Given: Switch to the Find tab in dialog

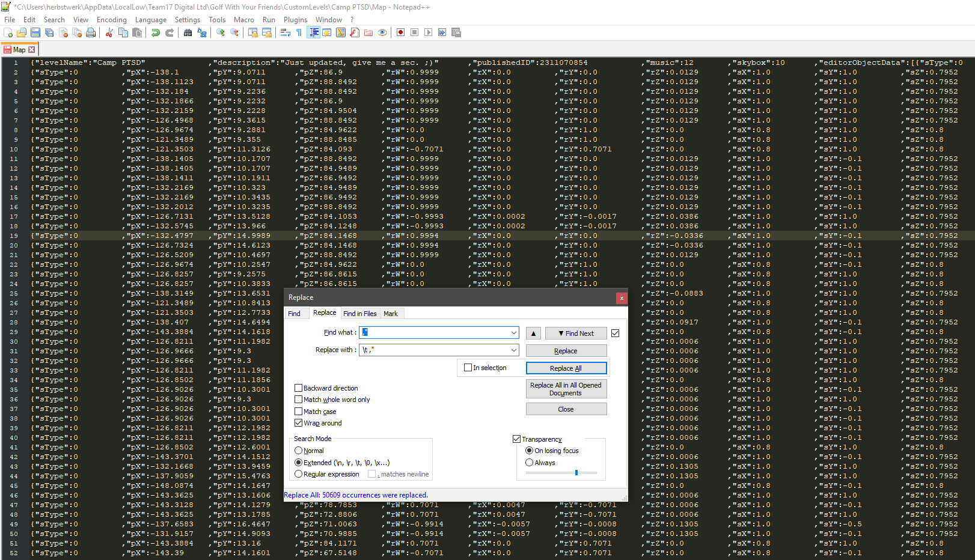Looking at the screenshot, I should coord(294,314).
